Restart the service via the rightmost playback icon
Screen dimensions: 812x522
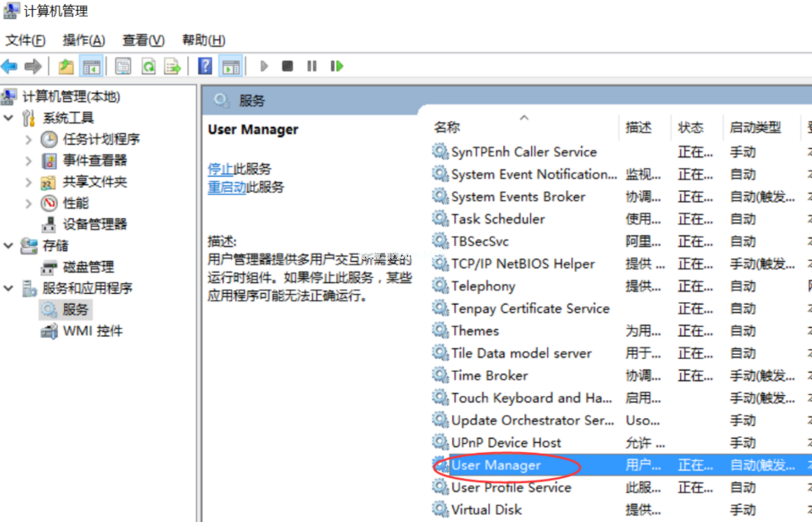(335, 66)
